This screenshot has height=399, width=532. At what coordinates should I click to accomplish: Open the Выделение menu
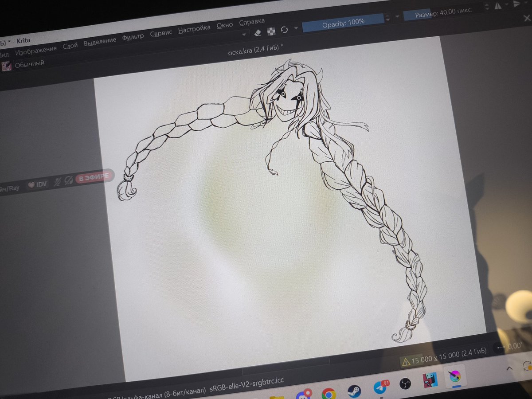(100, 41)
